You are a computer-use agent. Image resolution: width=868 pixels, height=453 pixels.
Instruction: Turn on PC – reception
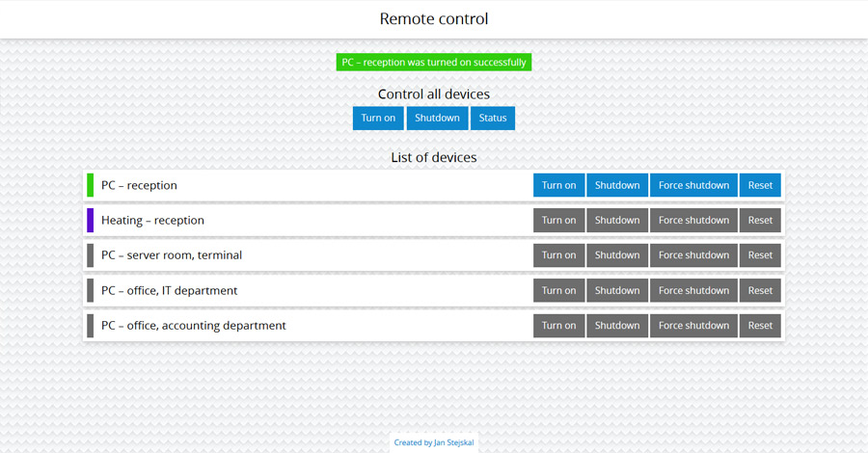tap(559, 185)
